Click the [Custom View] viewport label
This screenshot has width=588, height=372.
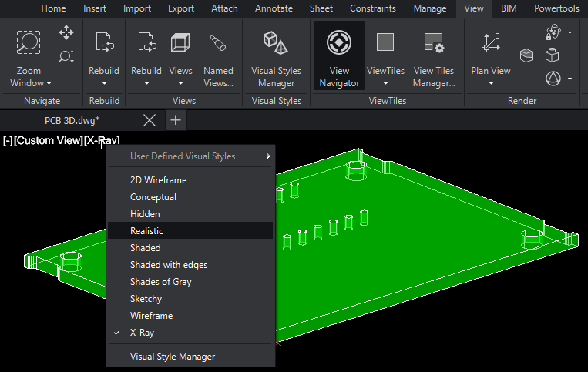point(48,140)
